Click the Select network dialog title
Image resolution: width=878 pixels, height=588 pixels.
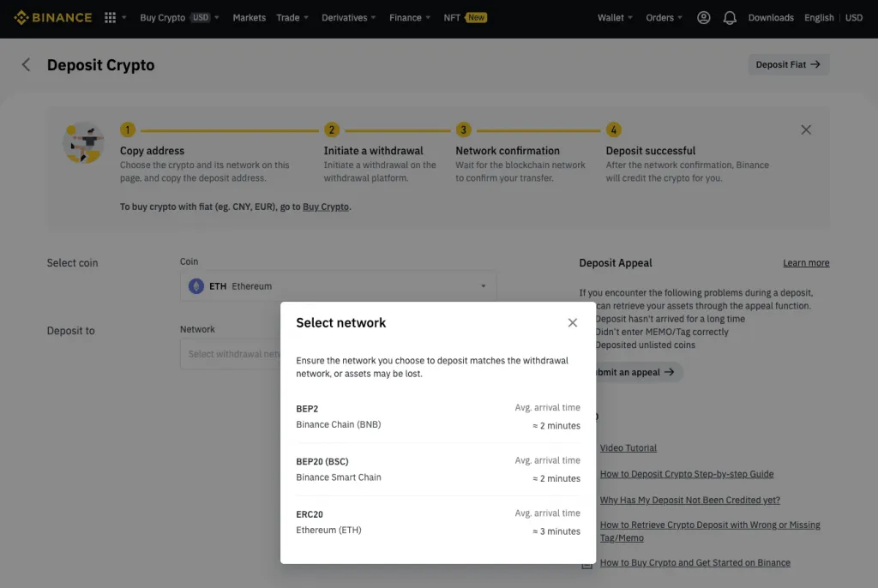click(x=341, y=322)
